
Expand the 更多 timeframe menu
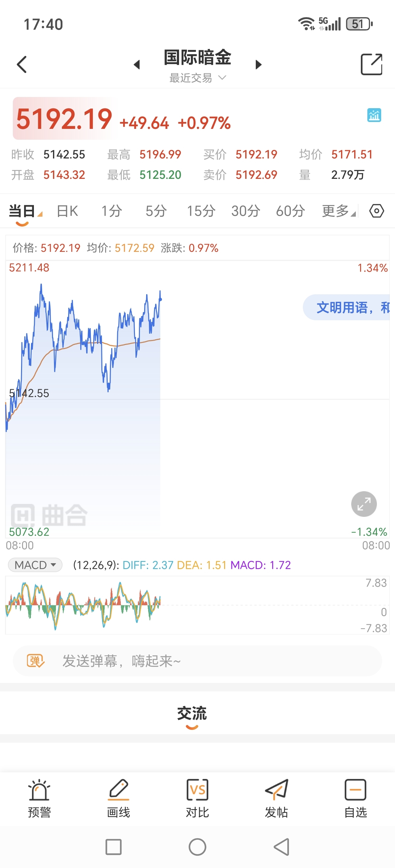(338, 211)
